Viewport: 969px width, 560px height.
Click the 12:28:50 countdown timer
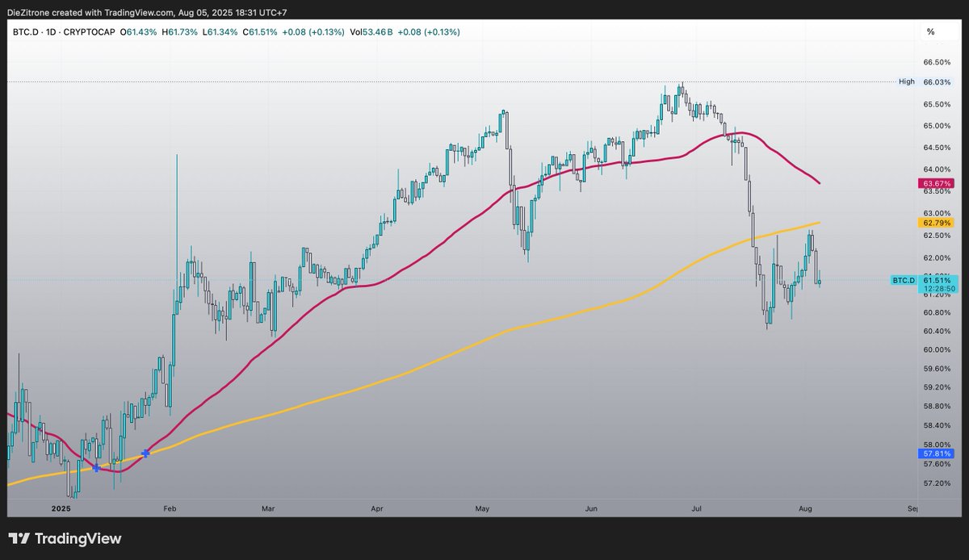[938, 288]
